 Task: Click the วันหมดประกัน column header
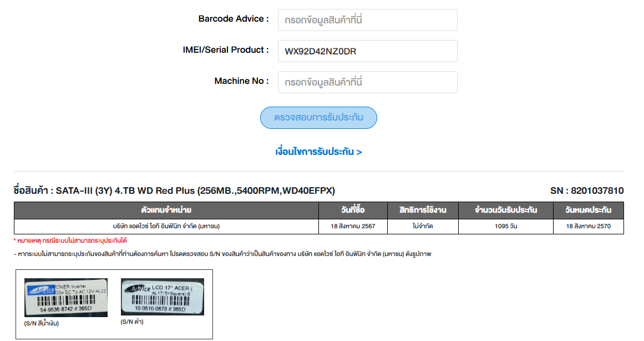(588, 210)
